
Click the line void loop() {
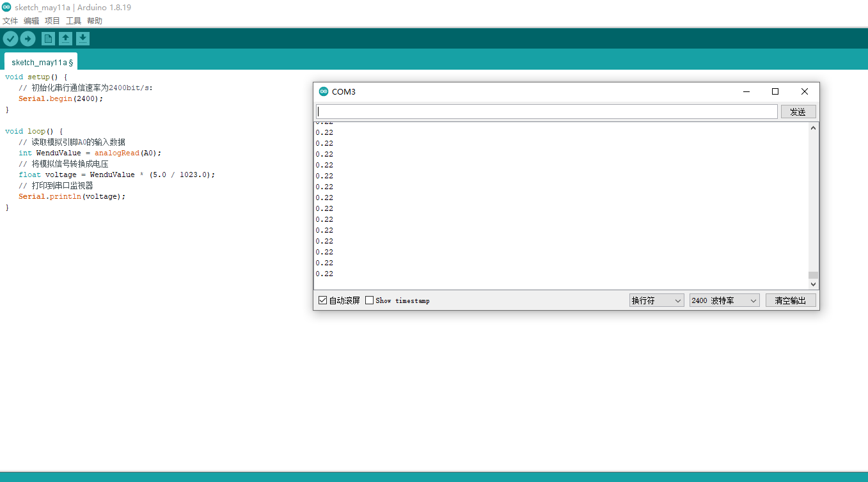point(34,132)
